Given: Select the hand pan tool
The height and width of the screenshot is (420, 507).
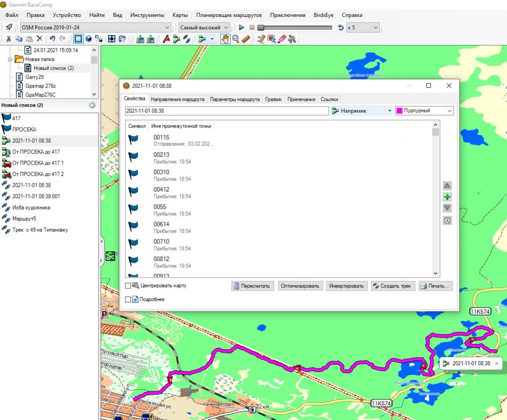Looking at the screenshot, I should tap(225, 39).
